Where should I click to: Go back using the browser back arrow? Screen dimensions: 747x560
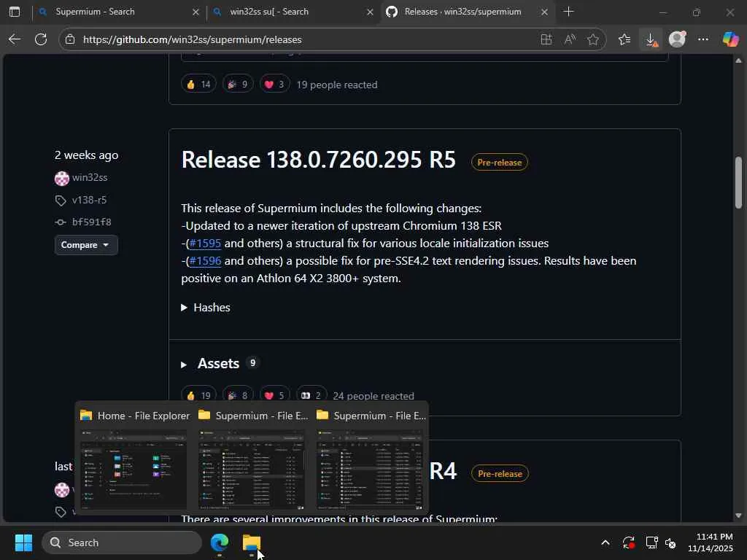coord(15,39)
